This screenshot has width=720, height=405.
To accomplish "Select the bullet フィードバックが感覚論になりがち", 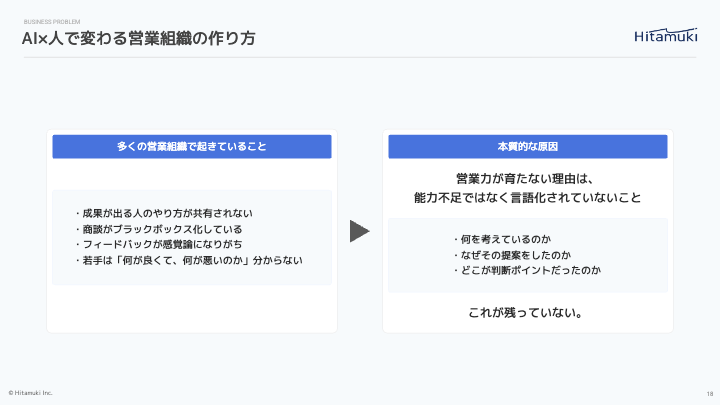I will 157,244.
